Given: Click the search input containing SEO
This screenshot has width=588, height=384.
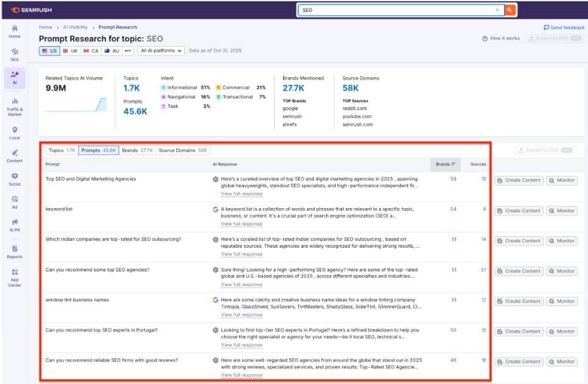Looking at the screenshot, I should click(x=401, y=10).
